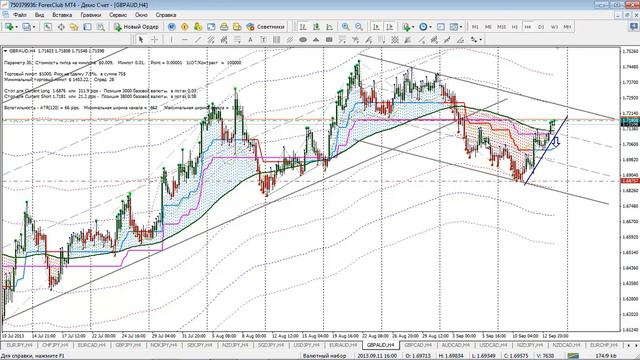Switch to the EURJPY,H4 chart tab
The width and height of the screenshot is (640, 360).
click(x=19, y=345)
